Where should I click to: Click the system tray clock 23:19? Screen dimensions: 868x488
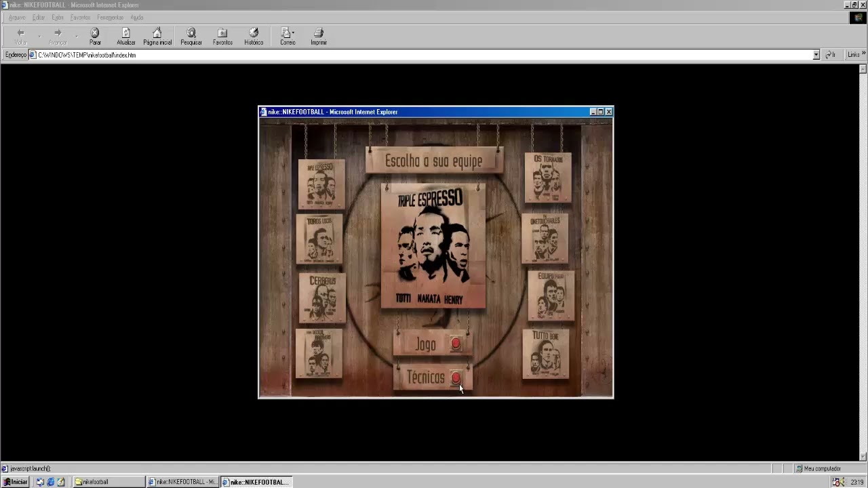[857, 482]
